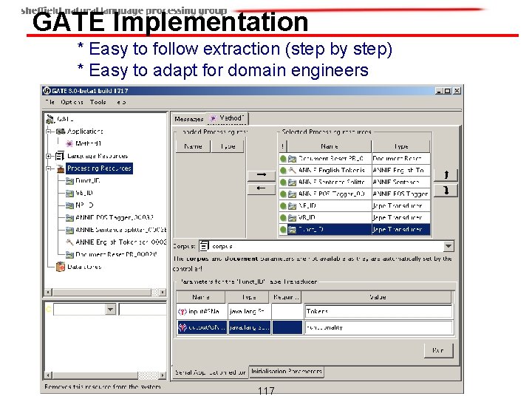Open the Options menu

tap(72, 102)
